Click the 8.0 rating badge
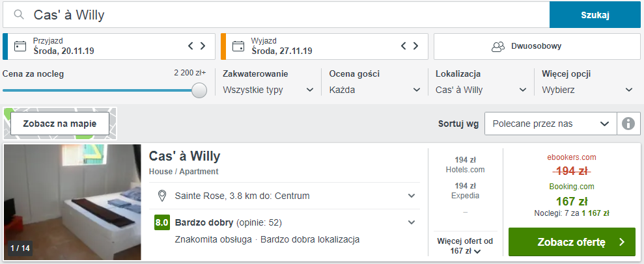Viewport: 644px width, 264px height. pos(162,222)
